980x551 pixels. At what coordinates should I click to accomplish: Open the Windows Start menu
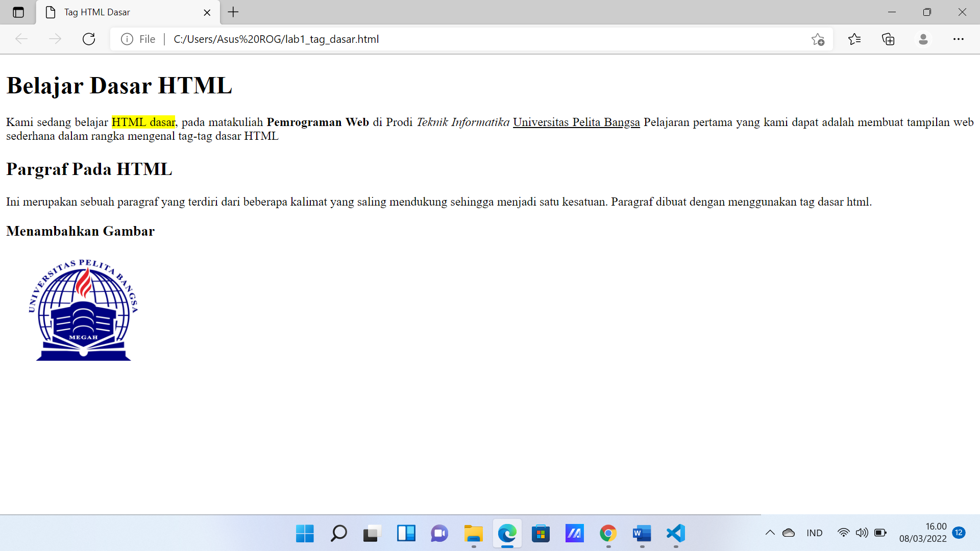(x=305, y=534)
